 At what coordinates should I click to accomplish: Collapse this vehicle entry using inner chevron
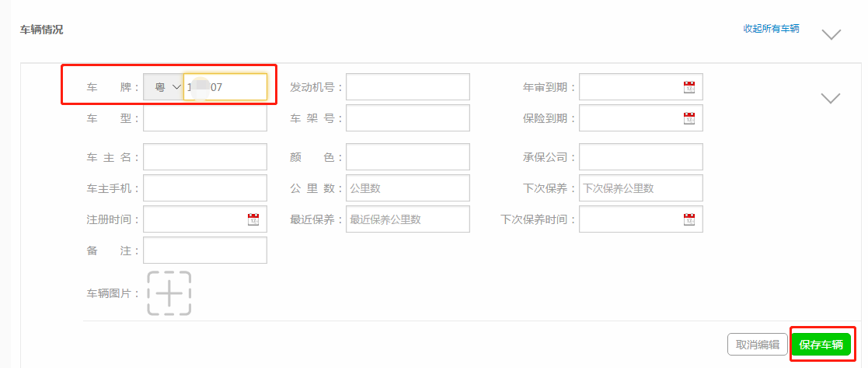point(831,98)
